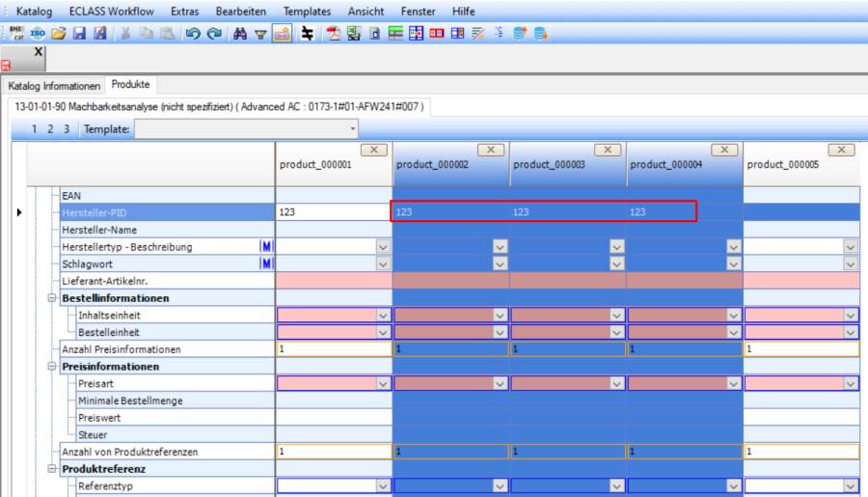Click the Copy icon in the toolbar

pyautogui.click(x=147, y=33)
